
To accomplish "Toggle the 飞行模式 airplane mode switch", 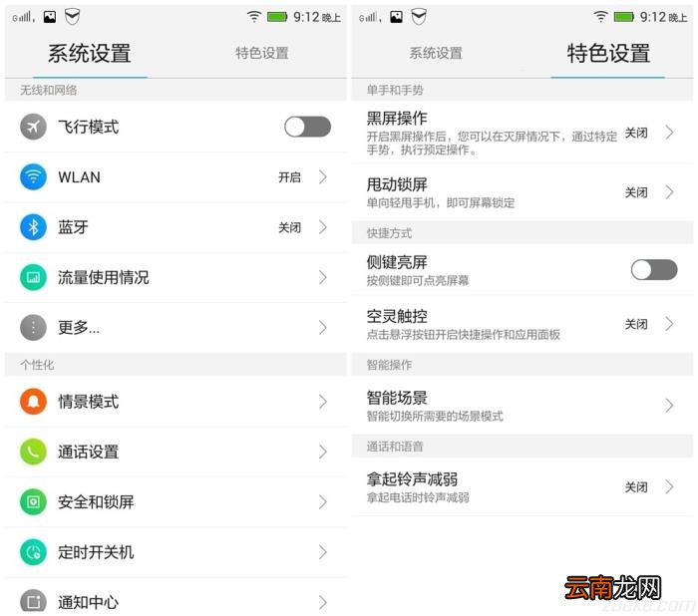I will click(307, 127).
